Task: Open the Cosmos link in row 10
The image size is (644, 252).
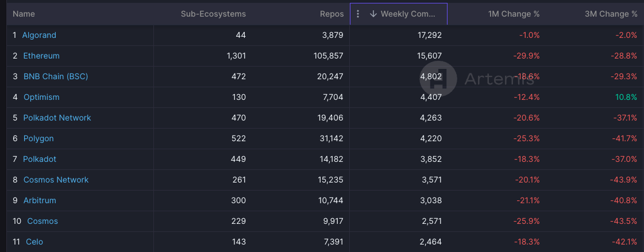Action: click(43, 221)
